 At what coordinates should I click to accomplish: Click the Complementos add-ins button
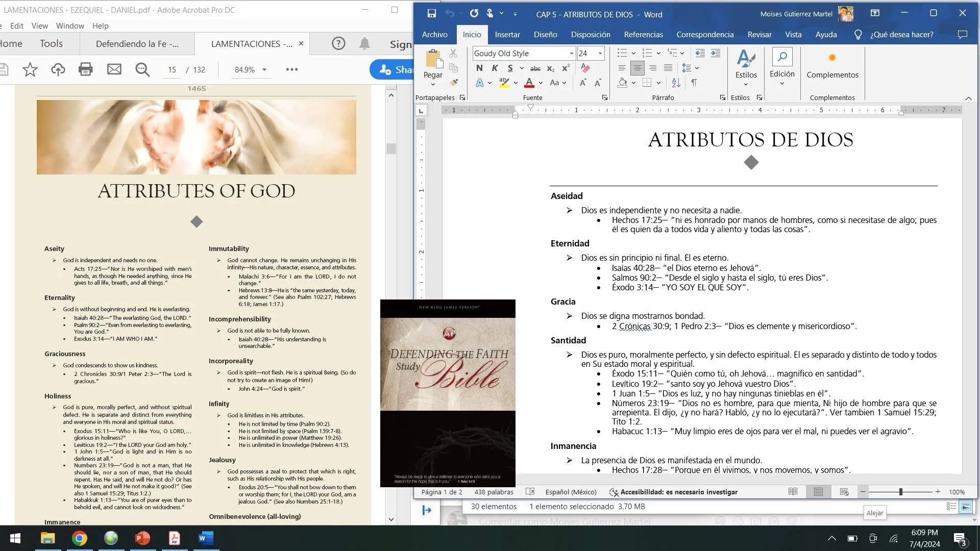coord(832,66)
